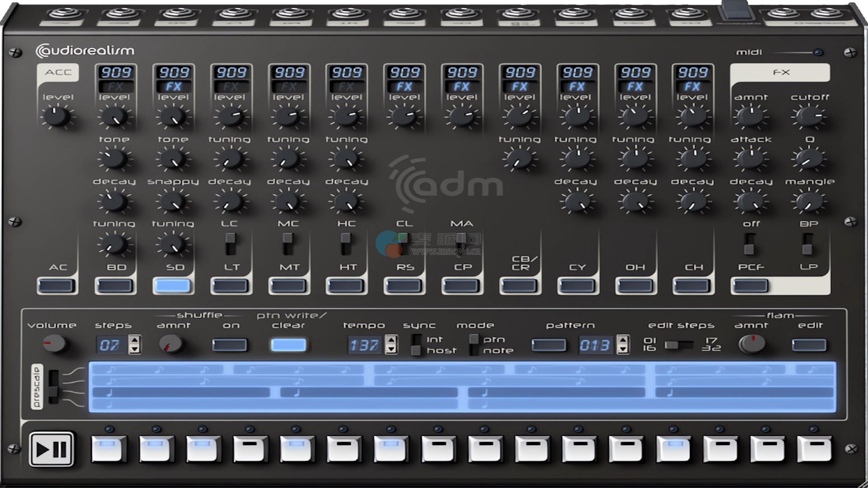Select the CH instrument button
The width and height of the screenshot is (868, 488).
click(693, 286)
